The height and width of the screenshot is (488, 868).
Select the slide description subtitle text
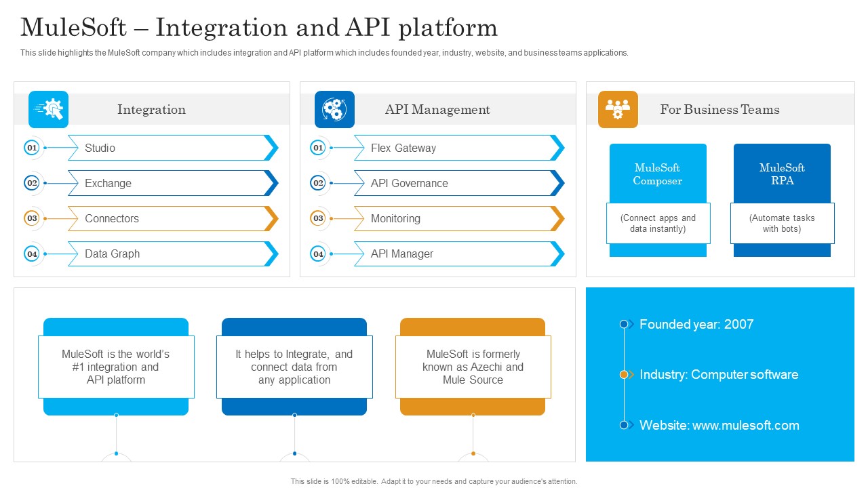[x=324, y=53]
